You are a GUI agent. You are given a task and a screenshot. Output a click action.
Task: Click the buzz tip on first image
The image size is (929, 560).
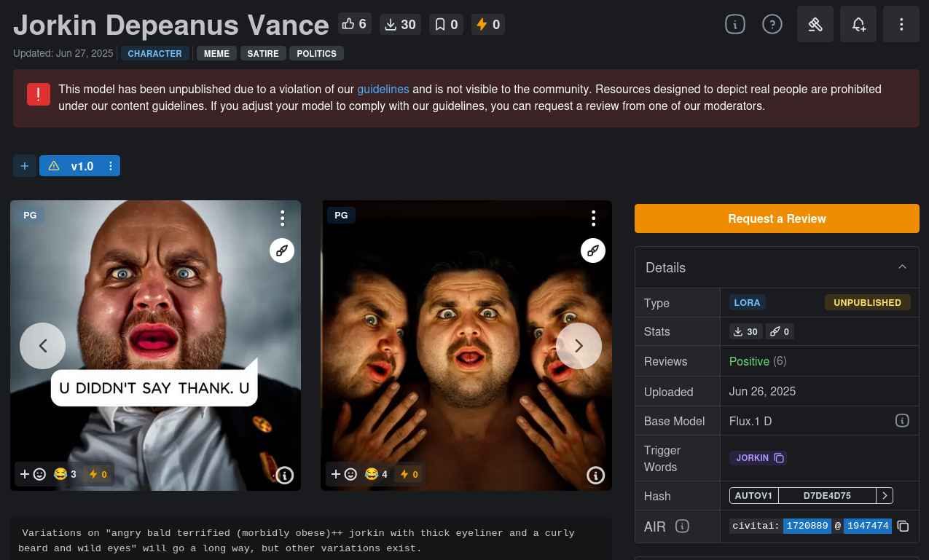click(98, 474)
